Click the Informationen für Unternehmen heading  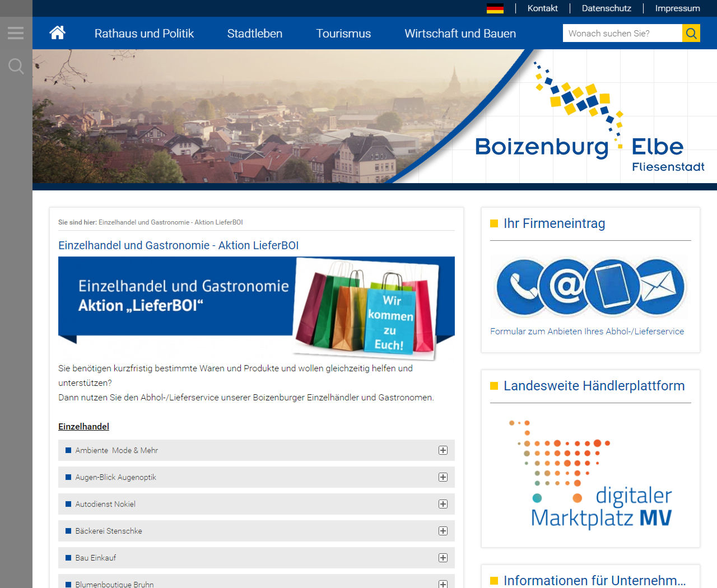pyautogui.click(x=594, y=581)
